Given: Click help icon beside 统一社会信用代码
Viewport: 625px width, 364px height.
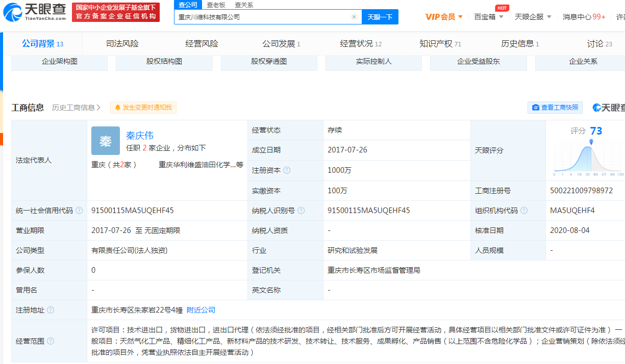Looking at the screenshot, I should [x=79, y=211].
